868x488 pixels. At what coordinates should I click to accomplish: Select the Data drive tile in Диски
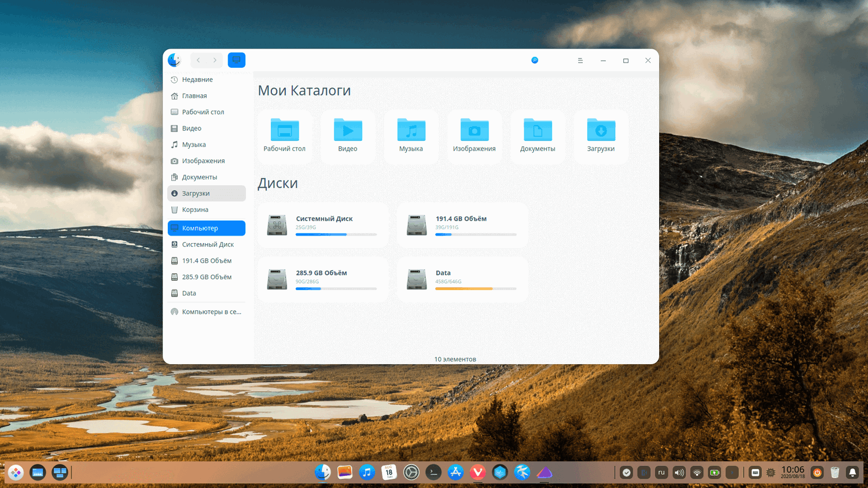[462, 280]
